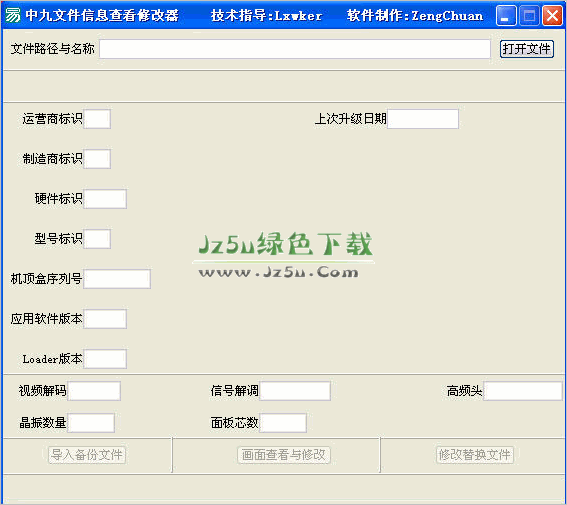
Task: Select the 视频解码 input field
Action: point(94,391)
